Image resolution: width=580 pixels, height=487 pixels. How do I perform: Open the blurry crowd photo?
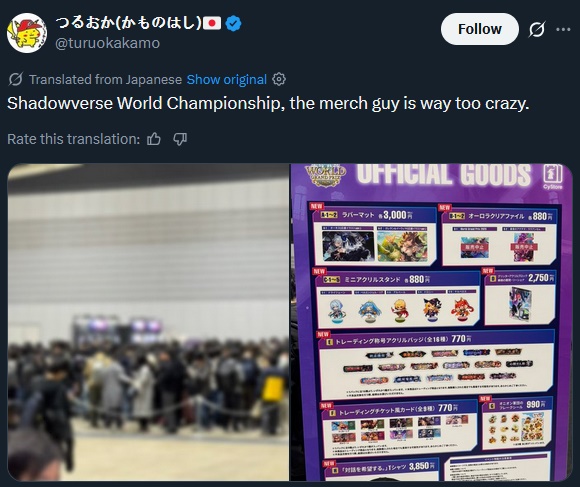click(148, 322)
